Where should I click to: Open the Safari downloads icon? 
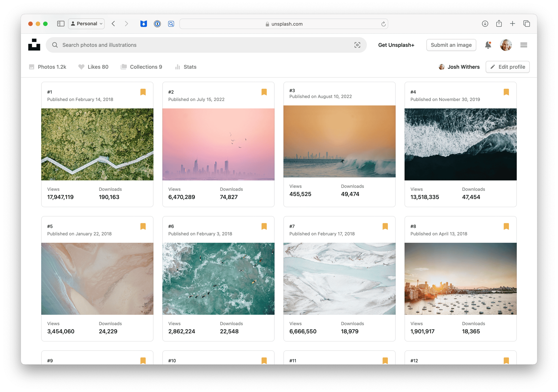pos(485,24)
